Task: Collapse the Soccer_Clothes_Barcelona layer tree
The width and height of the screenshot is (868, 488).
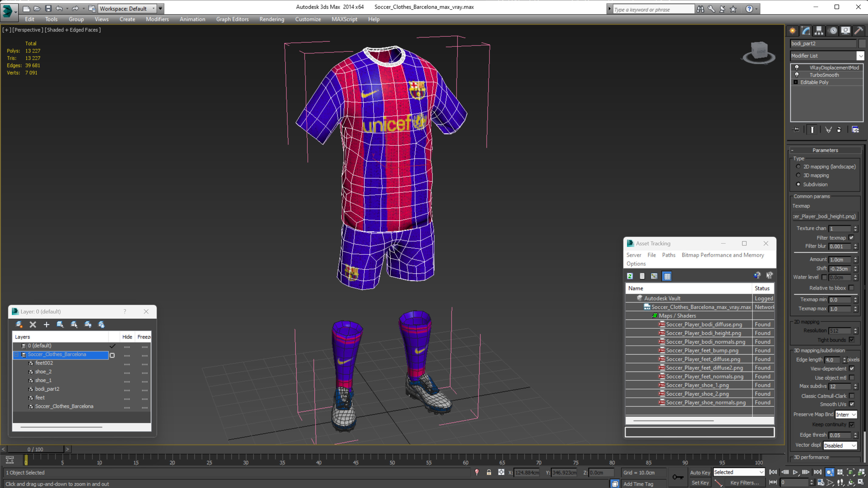Action: [16, 354]
